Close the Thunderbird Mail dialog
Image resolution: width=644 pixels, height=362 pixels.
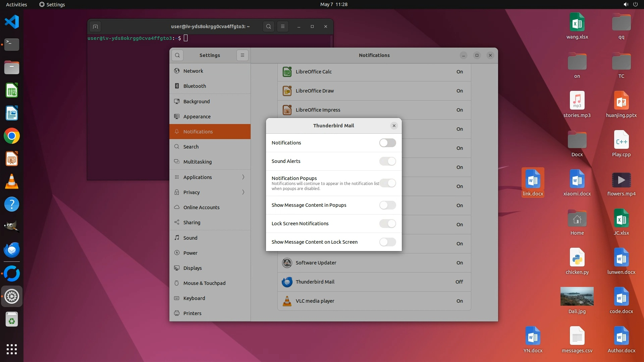[x=394, y=126]
